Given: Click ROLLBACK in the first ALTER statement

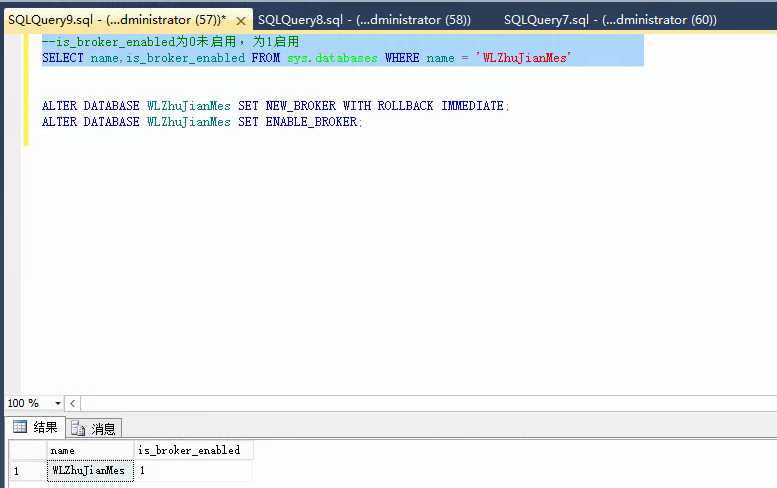Looking at the screenshot, I should (405, 106).
